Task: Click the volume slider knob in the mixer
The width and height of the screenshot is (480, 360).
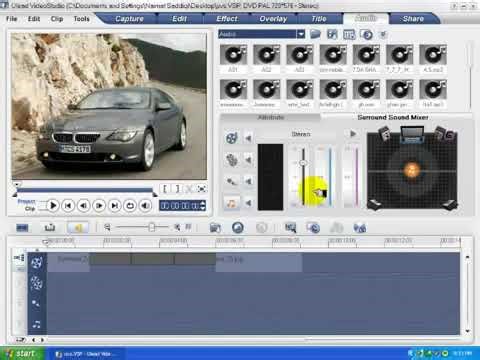Action: coord(303,163)
